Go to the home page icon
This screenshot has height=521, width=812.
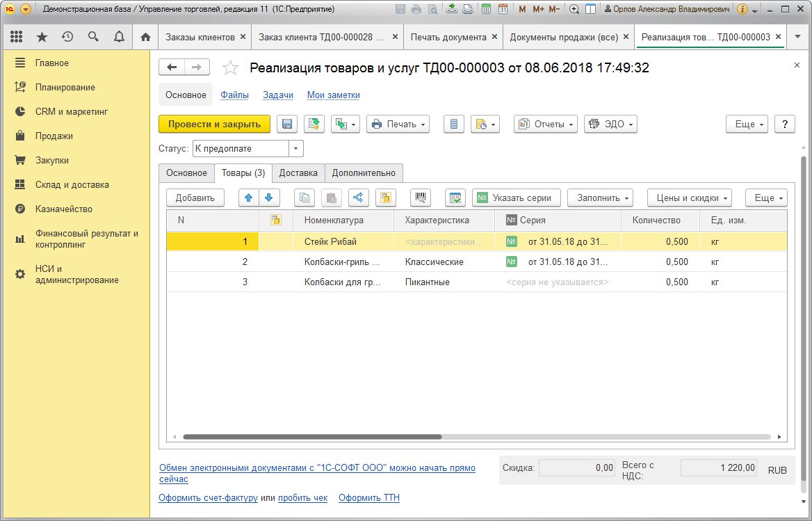click(145, 37)
